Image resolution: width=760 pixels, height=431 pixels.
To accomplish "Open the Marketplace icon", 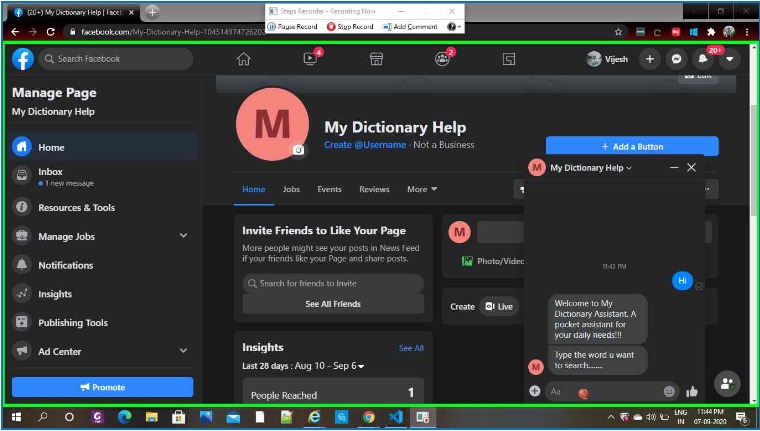I will click(x=376, y=59).
